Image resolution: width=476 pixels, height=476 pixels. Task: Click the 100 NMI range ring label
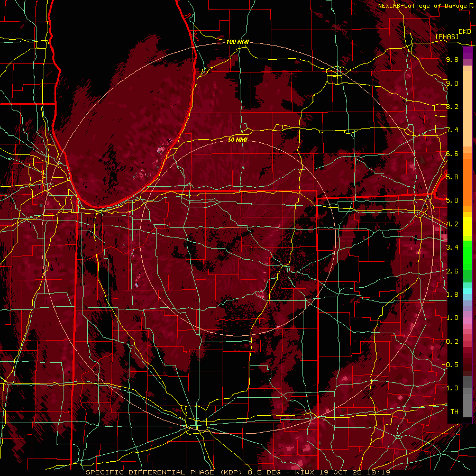[237, 42]
